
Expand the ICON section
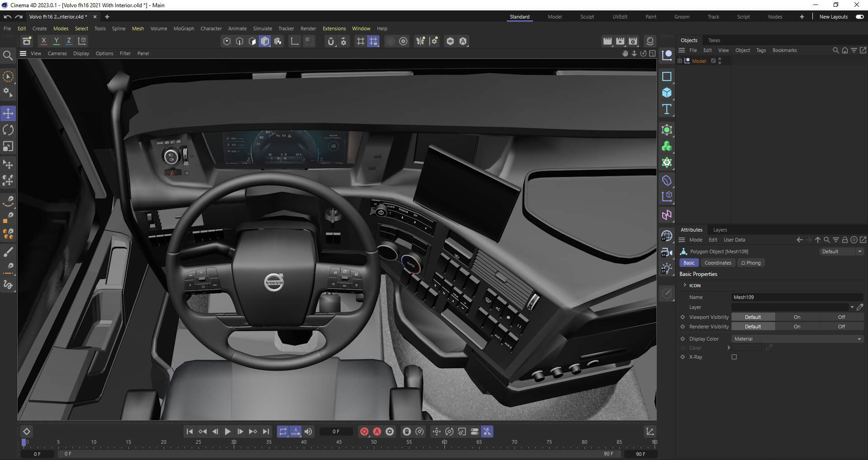685,285
